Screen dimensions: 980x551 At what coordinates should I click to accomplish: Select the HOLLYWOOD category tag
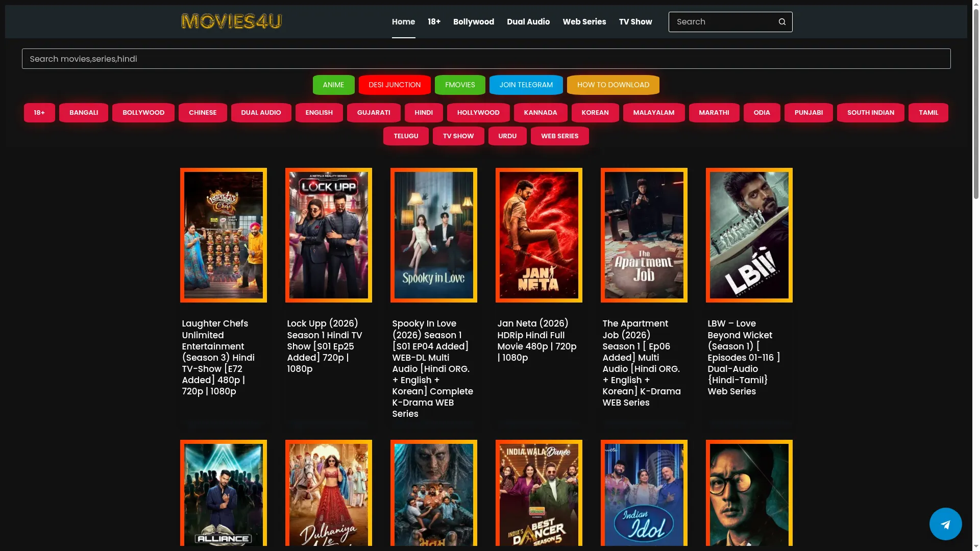pos(478,113)
